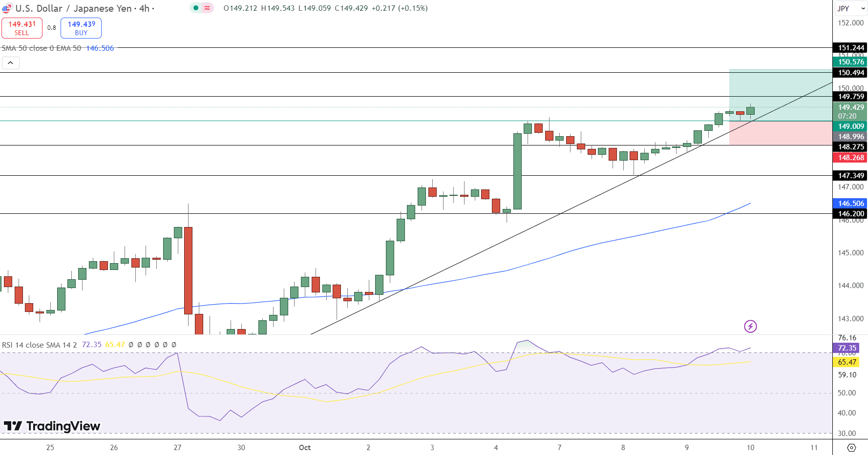Click the yellow 65.47 RSI axis label
This screenshot has width=868, height=455.
[x=846, y=362]
